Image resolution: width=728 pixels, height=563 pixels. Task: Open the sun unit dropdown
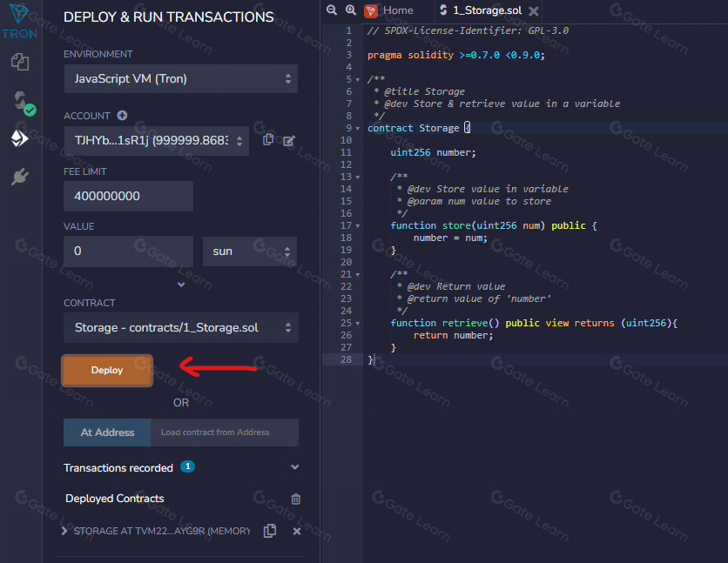tap(250, 251)
